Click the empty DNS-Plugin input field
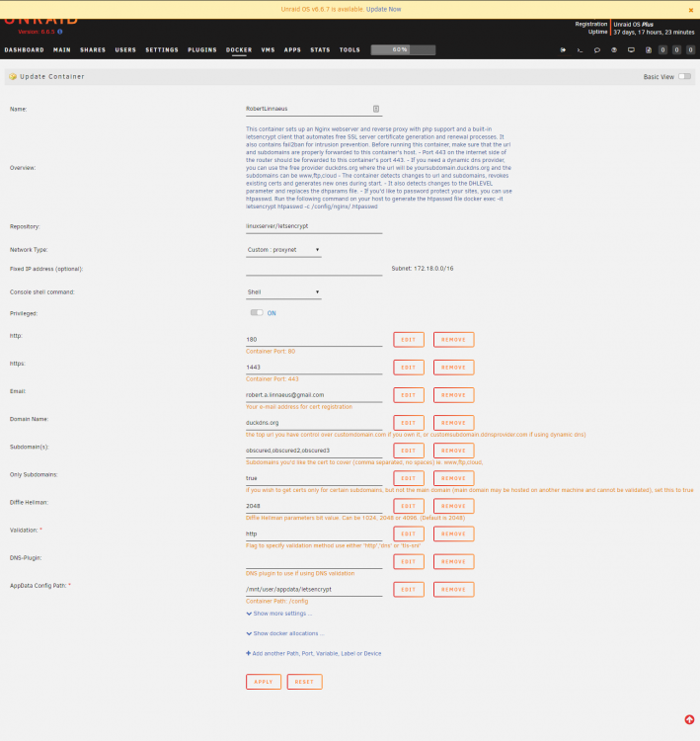700x741 pixels. tap(314, 561)
